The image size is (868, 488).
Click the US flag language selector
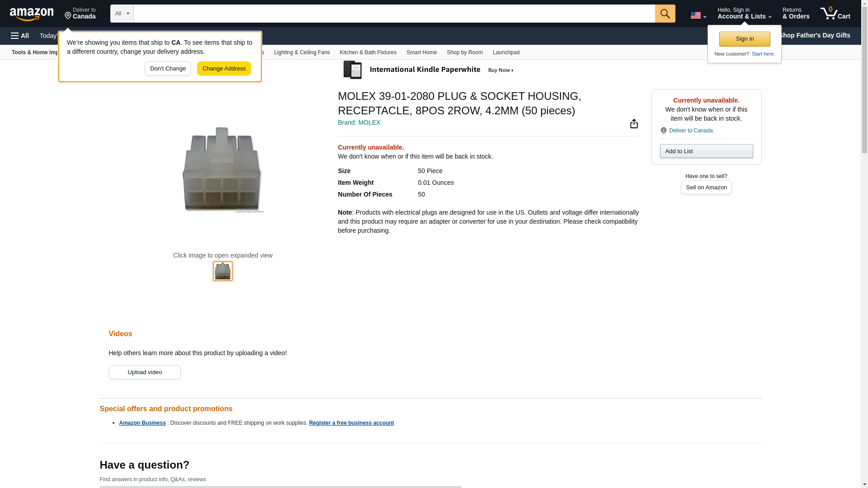[698, 15]
